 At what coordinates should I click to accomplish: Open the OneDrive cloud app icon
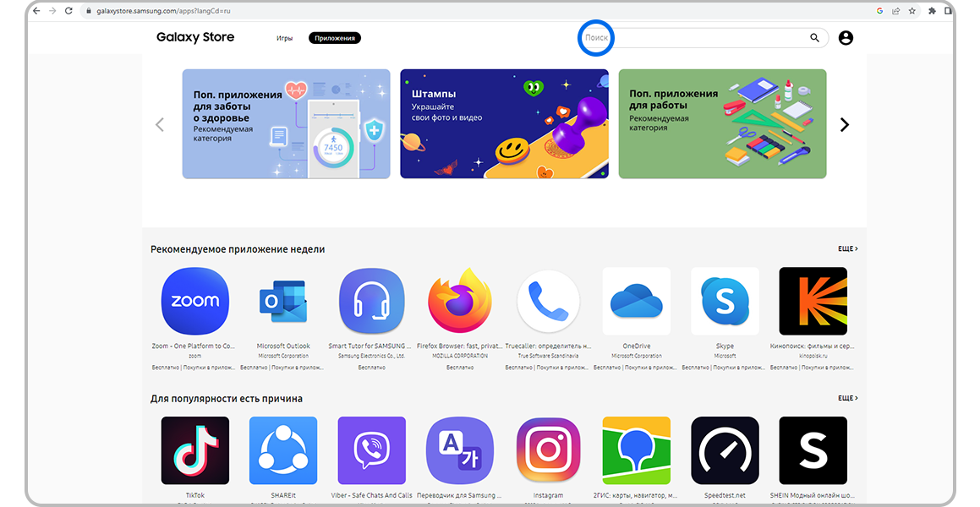pos(636,301)
